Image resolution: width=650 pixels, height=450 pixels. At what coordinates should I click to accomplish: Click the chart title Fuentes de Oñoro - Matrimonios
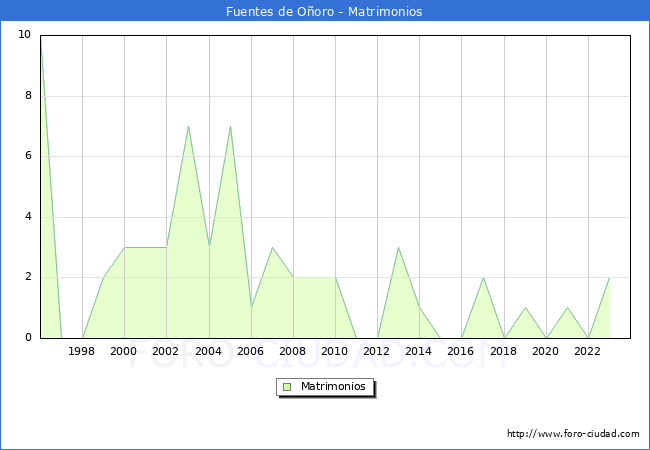(324, 11)
